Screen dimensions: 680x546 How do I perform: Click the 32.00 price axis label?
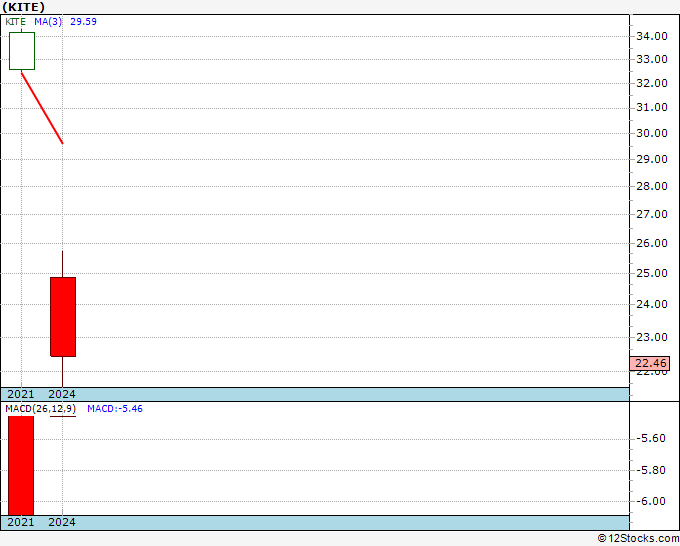pyautogui.click(x=651, y=83)
